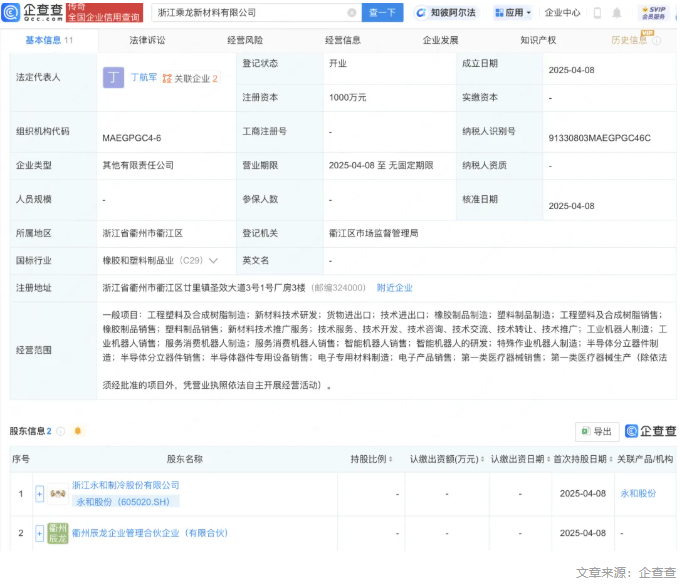Click 开业 registration status value
Viewport: 680px width, 584px height.
[337, 64]
